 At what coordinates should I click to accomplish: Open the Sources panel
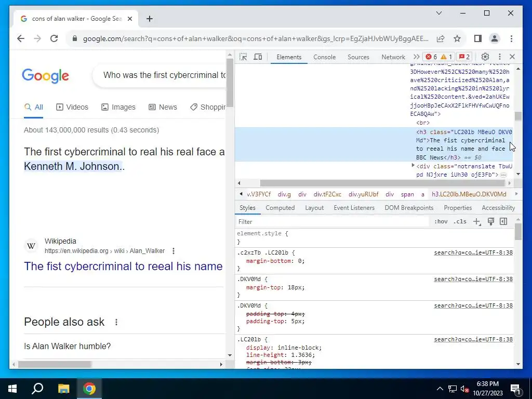click(x=358, y=57)
